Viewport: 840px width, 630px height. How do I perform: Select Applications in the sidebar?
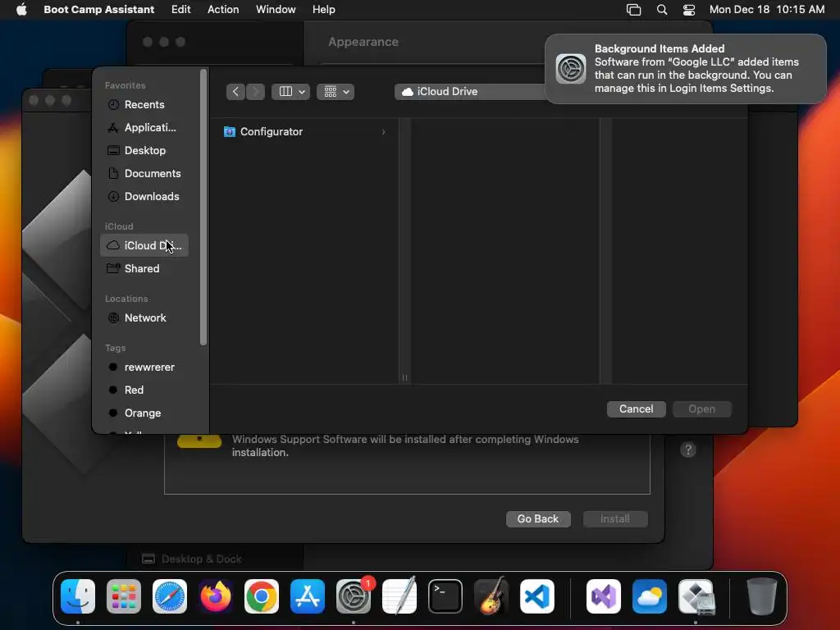(x=144, y=127)
